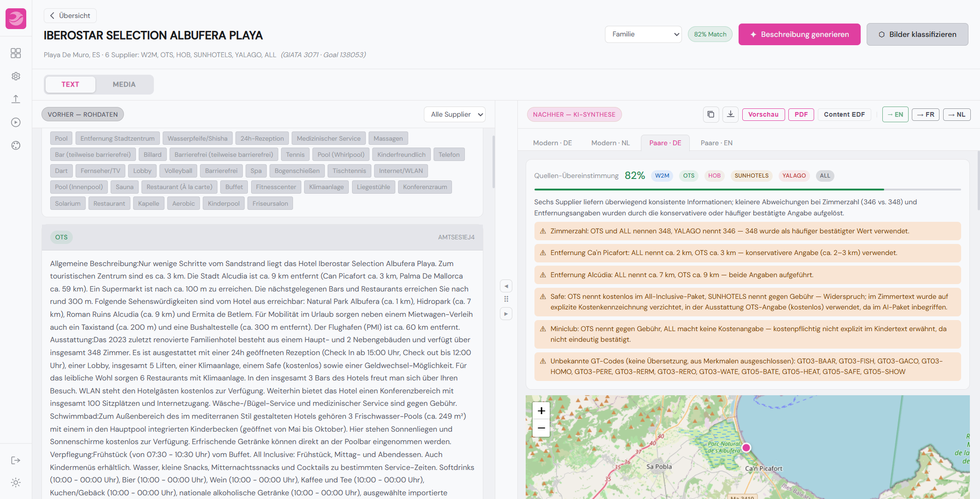
Task: Click the Kinderfreundlich tag
Action: [401, 154]
